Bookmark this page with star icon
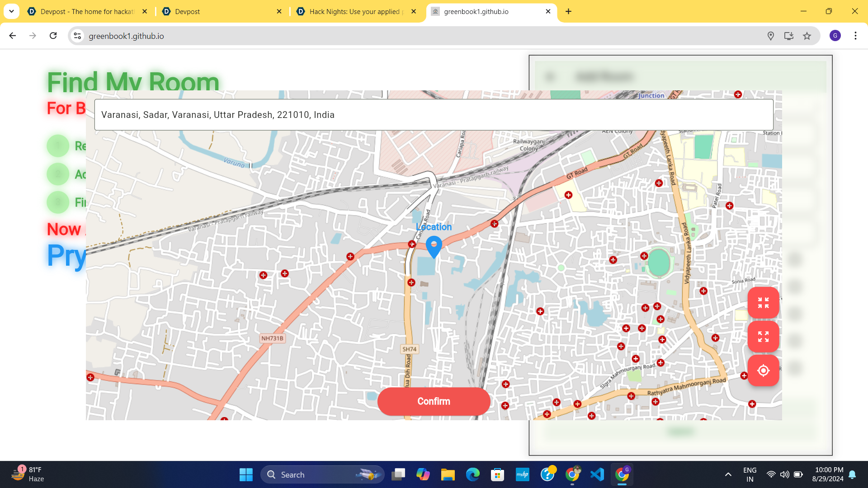Viewport: 868px width, 488px height. point(807,36)
